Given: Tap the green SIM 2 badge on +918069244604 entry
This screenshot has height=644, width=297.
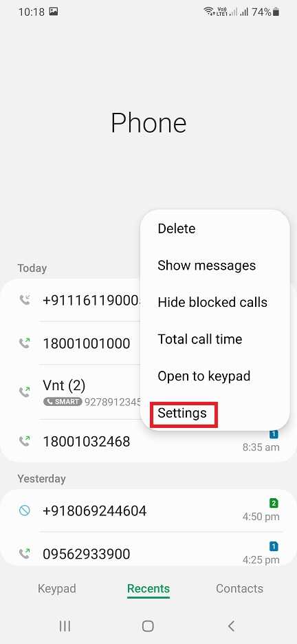Looking at the screenshot, I should click(274, 503).
